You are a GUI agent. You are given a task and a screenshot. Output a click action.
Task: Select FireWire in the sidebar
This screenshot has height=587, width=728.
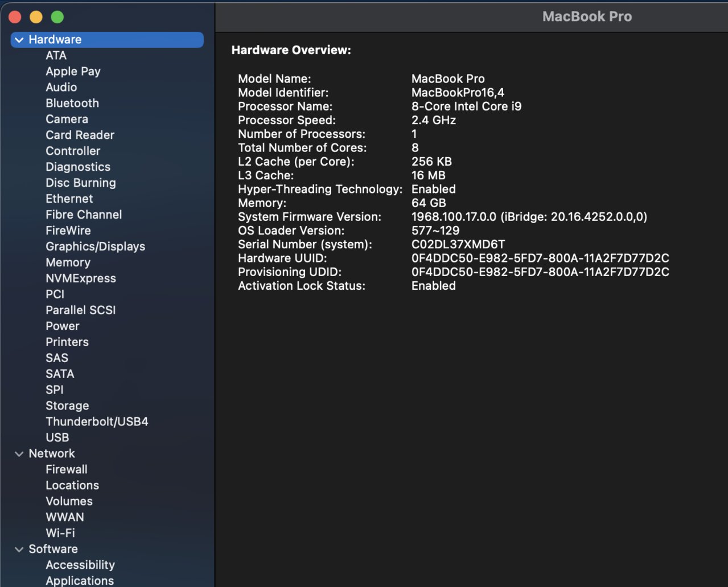pyautogui.click(x=68, y=231)
